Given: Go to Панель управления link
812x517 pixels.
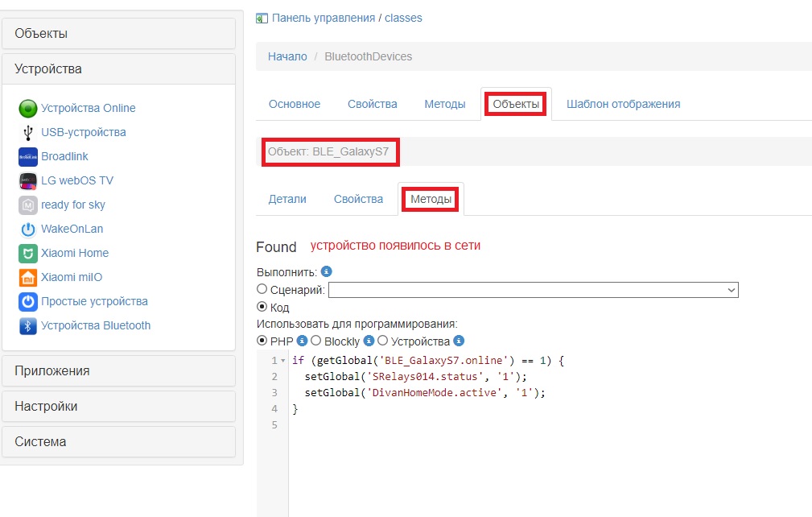Looking at the screenshot, I should [324, 18].
